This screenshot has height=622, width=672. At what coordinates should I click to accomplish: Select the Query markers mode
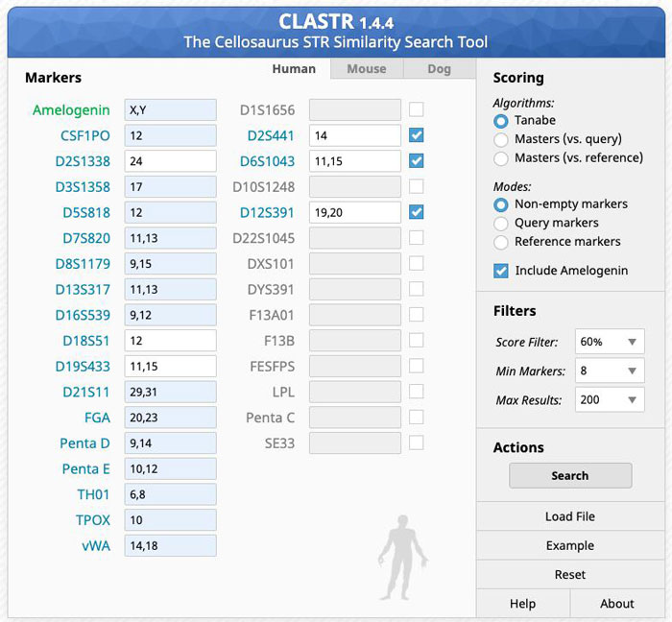(x=500, y=223)
